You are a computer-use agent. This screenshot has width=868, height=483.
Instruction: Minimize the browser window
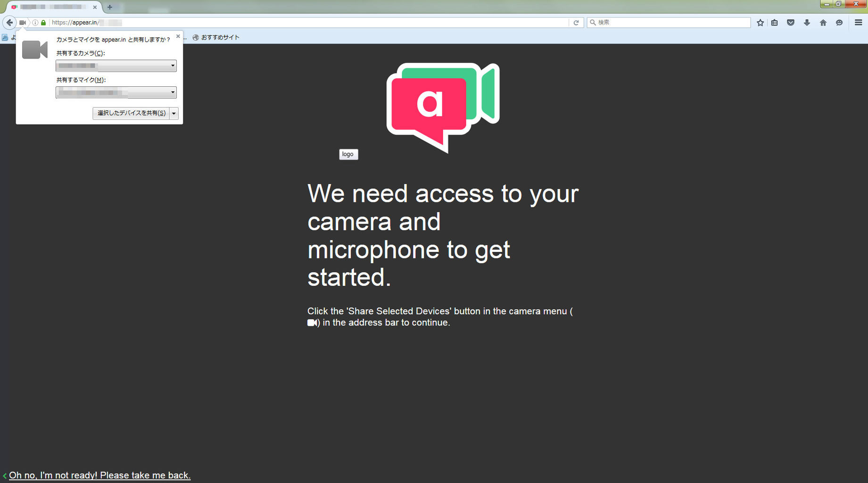(827, 4)
